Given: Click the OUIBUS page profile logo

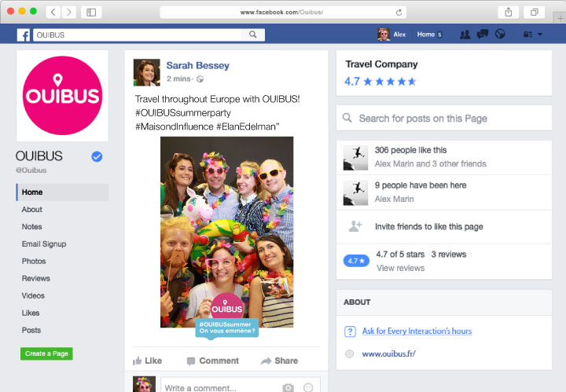Looking at the screenshot, I should 62,96.
